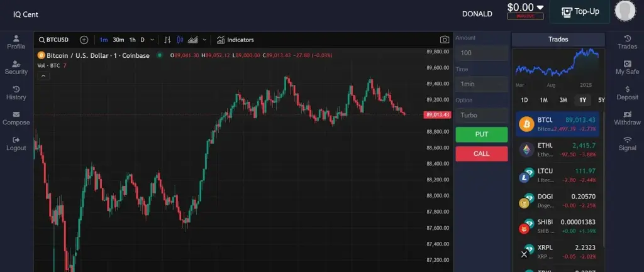Select the DOGE 0.20570 row
644x272 pixels.
pos(558,200)
